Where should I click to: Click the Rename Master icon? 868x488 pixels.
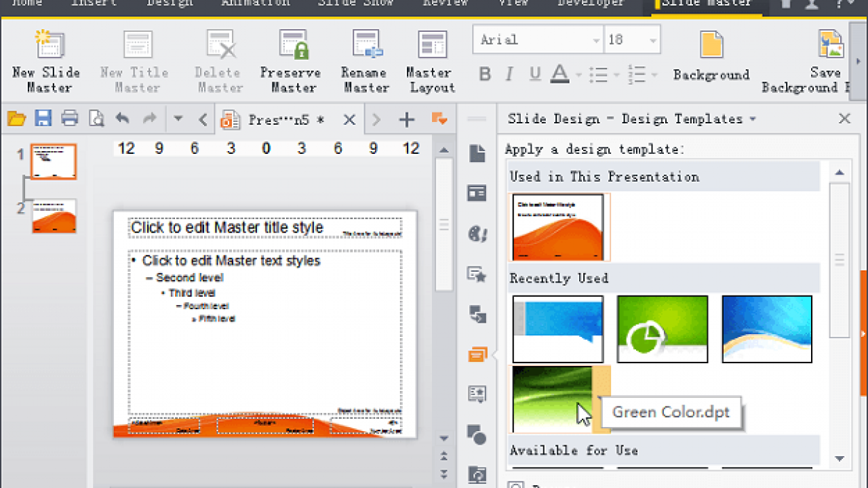pyautogui.click(x=367, y=44)
